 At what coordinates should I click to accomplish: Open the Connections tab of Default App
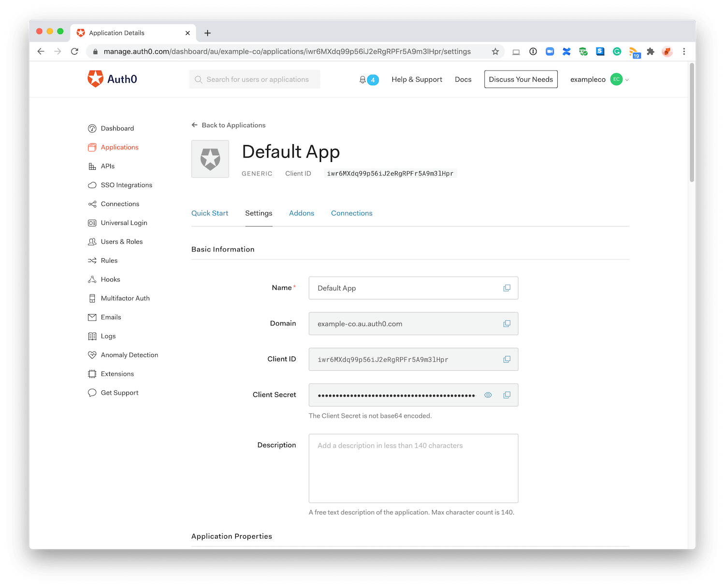pos(352,213)
